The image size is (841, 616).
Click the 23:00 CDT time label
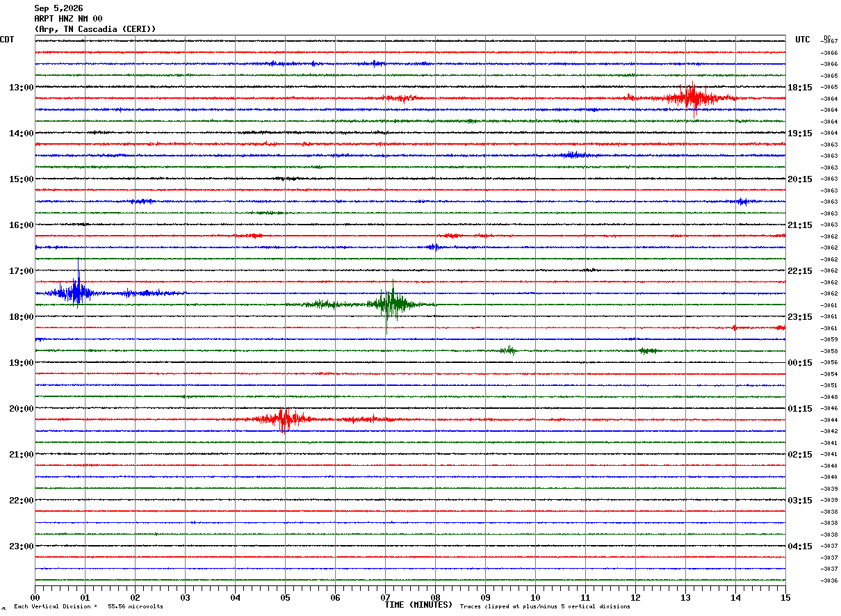tap(21, 546)
